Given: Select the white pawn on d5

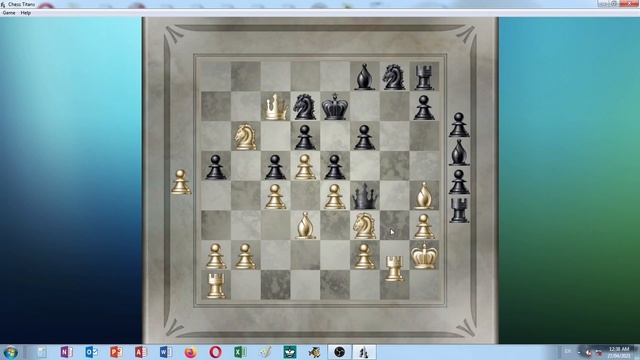Looking at the screenshot, I should pyautogui.click(x=305, y=167).
